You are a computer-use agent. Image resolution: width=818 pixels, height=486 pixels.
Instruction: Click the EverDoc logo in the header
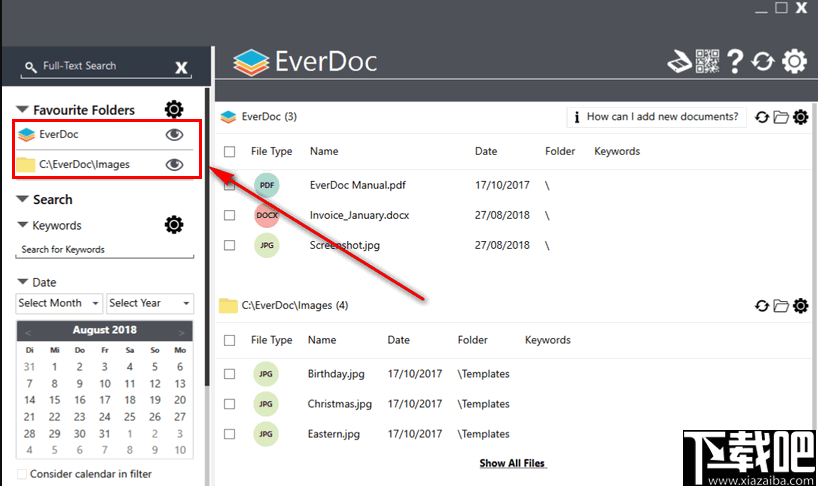coord(305,62)
